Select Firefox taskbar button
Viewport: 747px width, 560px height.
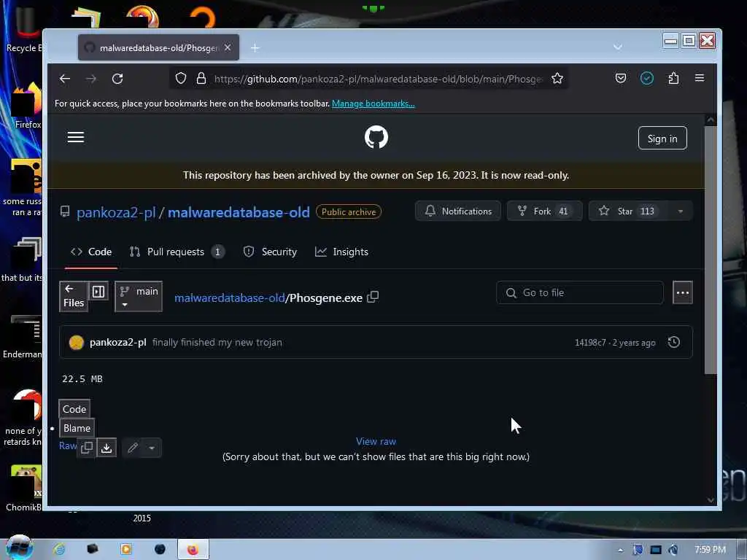click(x=193, y=550)
